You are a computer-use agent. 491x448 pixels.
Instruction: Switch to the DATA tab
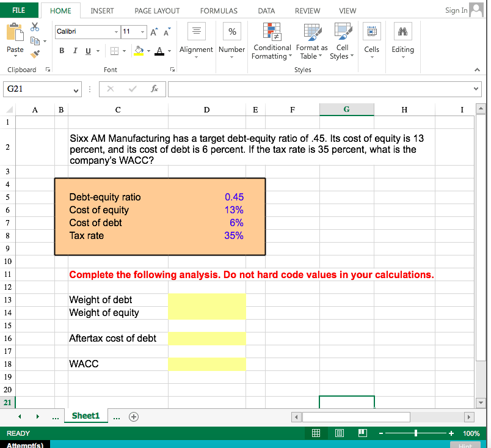click(x=266, y=10)
